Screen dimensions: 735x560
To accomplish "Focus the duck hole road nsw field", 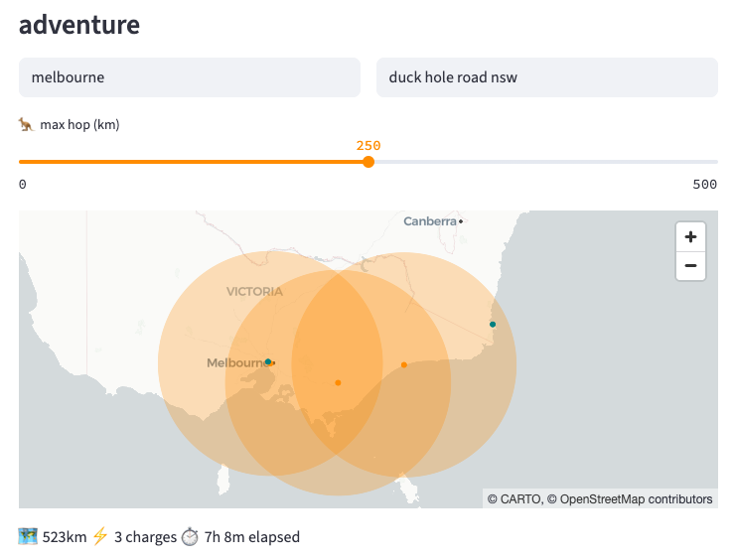I will 547,77.
